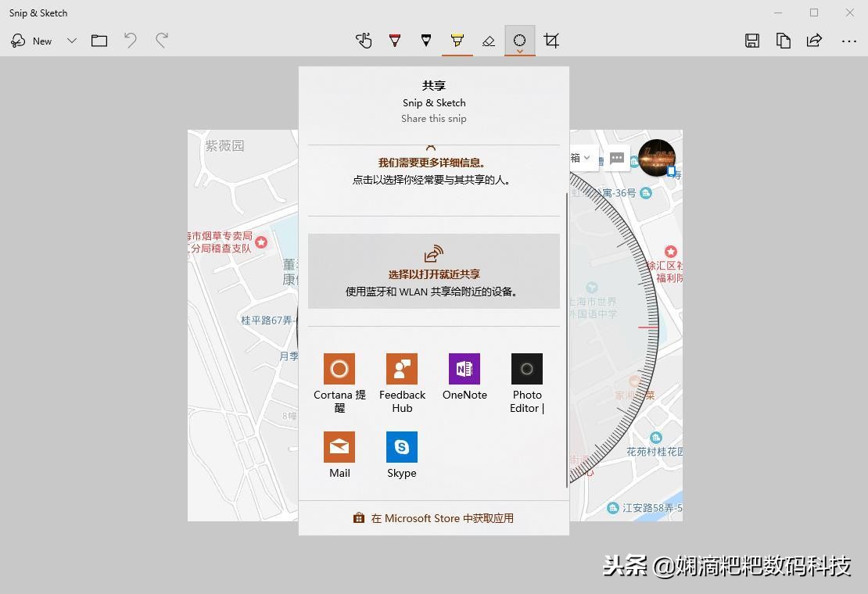Undo the last action
Viewport: 868px width, 594px height.
click(130, 41)
